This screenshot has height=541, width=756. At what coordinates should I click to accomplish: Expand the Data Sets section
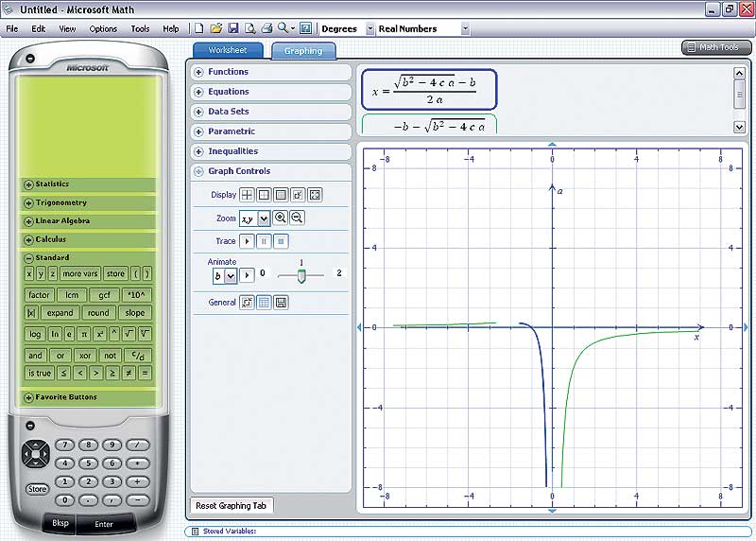tap(198, 112)
